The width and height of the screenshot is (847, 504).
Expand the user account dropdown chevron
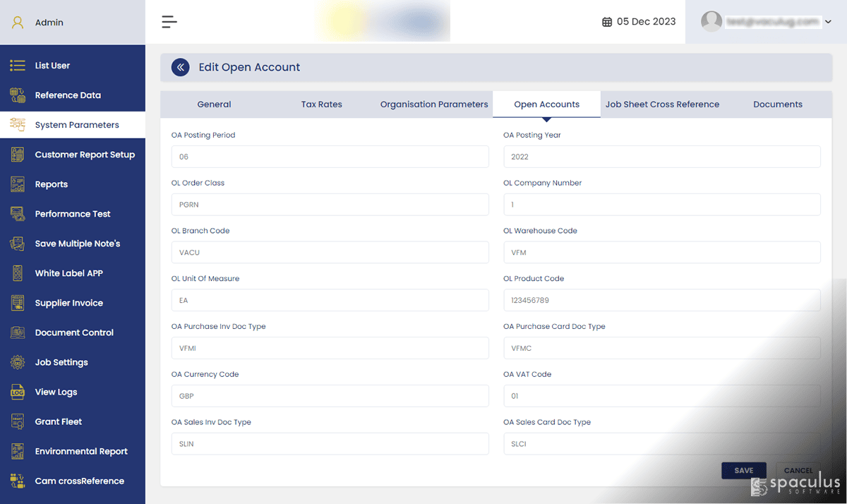point(828,22)
